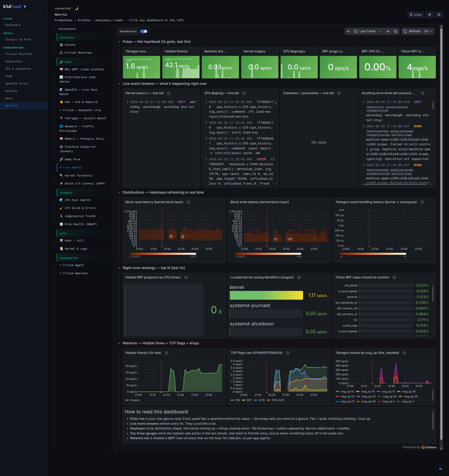Click Block read latency heatmap color scale
449x476 pixels.
(163, 254)
